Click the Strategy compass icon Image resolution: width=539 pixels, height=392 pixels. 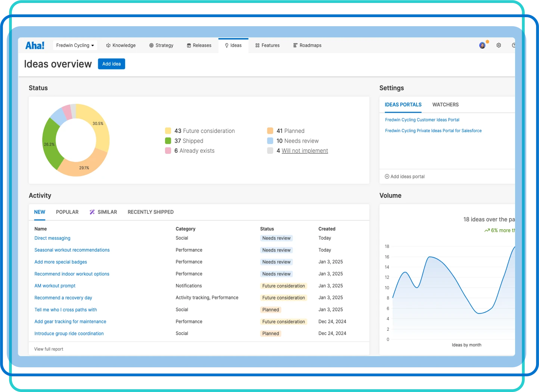(151, 45)
